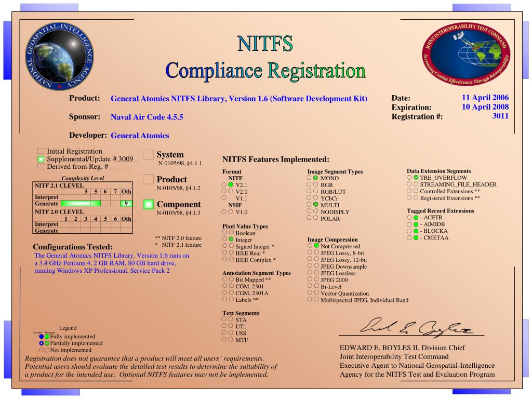Click the POLAR image type label
This screenshot has height=399, width=532.
[330, 219]
